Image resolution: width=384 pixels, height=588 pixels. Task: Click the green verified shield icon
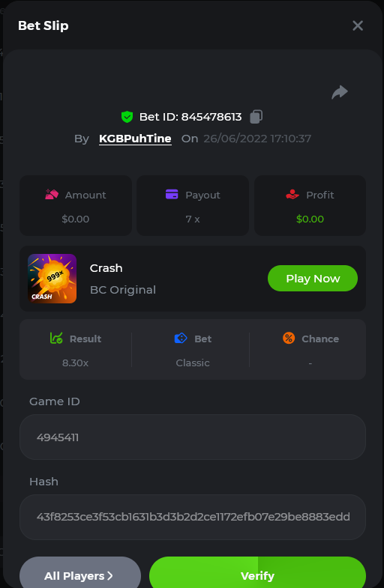[127, 117]
